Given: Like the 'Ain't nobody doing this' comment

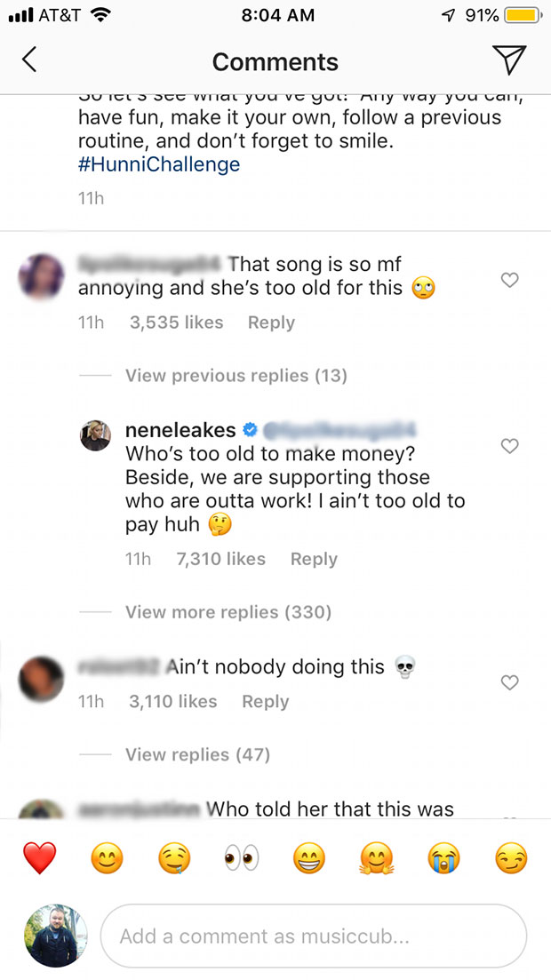Looking at the screenshot, I should (509, 682).
